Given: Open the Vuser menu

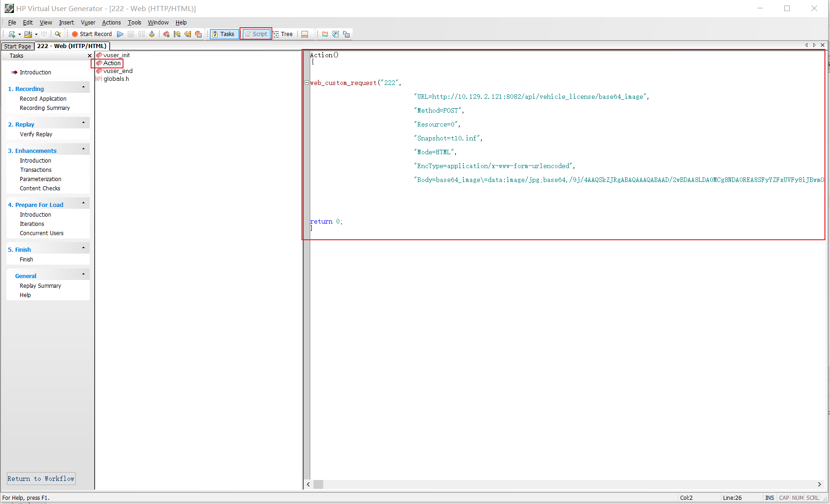Looking at the screenshot, I should (88, 23).
